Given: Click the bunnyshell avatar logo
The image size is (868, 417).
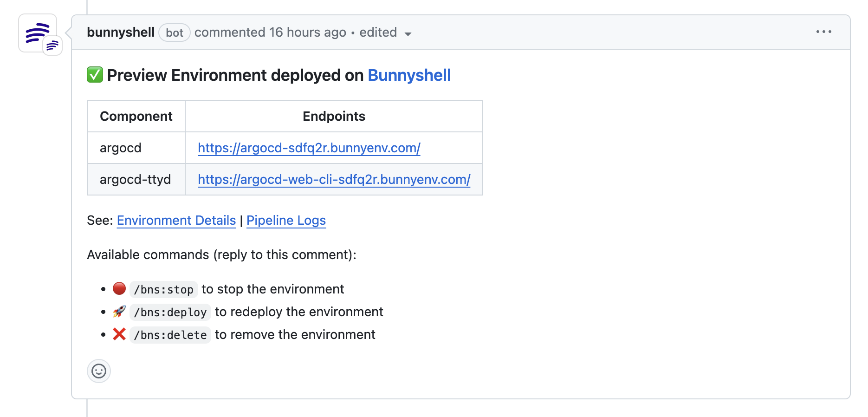Looking at the screenshot, I should point(36,32).
